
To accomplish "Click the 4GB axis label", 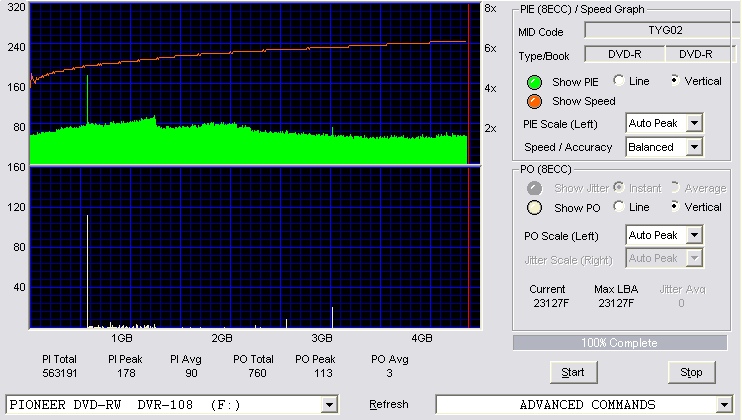I will click(x=422, y=338).
